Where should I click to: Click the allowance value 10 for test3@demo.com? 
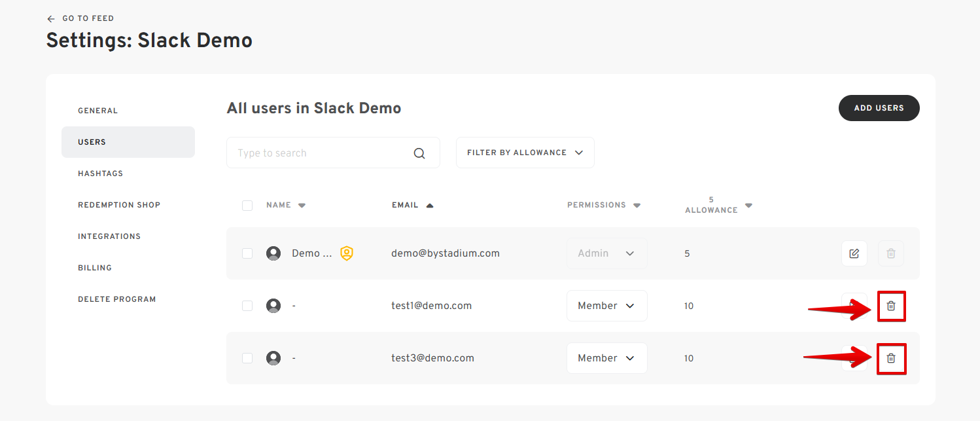click(x=689, y=358)
